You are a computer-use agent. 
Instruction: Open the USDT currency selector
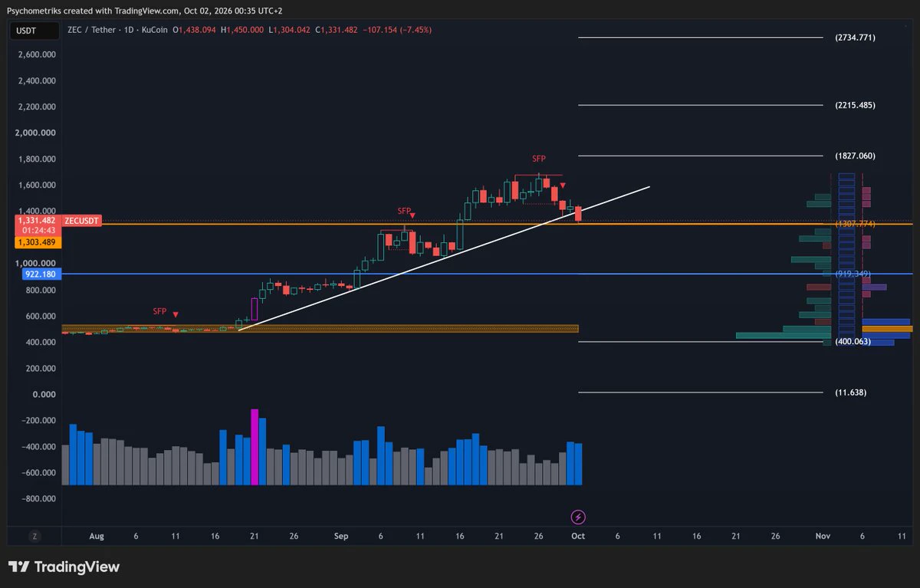(34, 31)
